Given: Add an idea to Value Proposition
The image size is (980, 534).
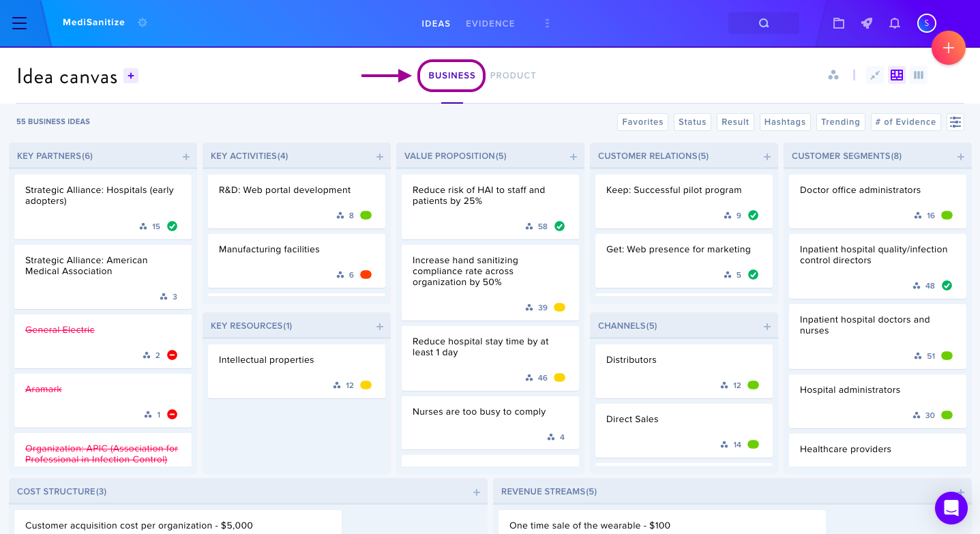Looking at the screenshot, I should (574, 157).
